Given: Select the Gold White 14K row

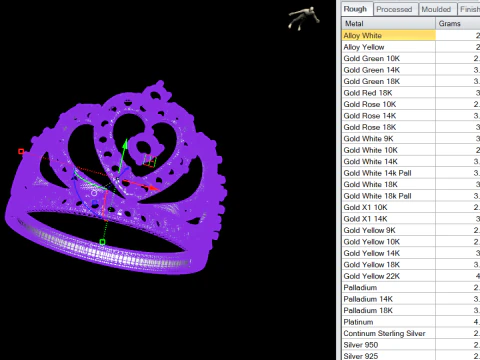Looking at the screenshot, I should pyautogui.click(x=411, y=161).
